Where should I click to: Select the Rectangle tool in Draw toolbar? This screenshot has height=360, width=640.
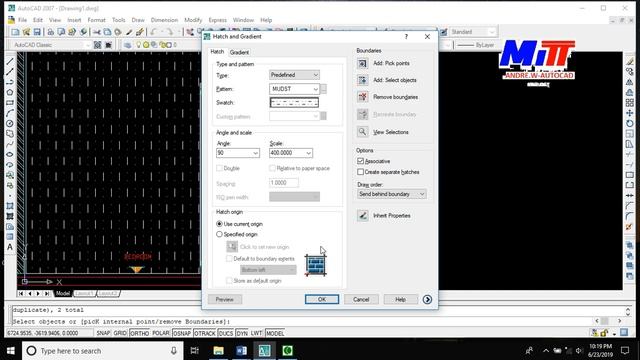click(x=10, y=103)
